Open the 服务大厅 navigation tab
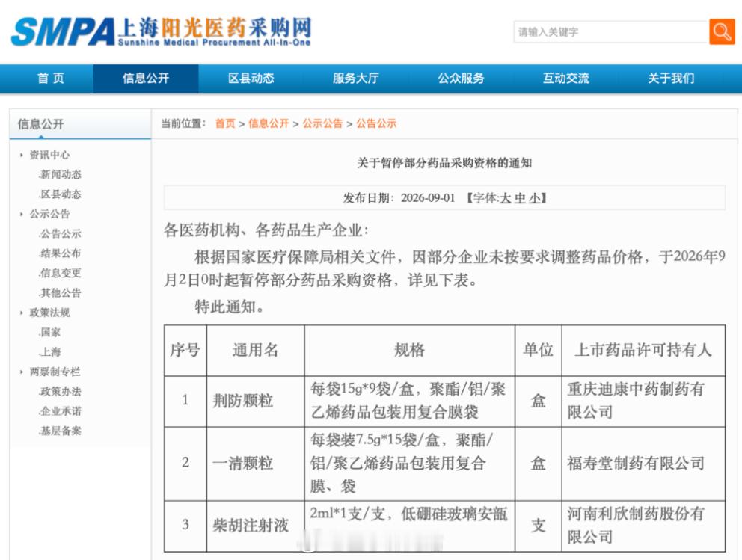The width and height of the screenshot is (742, 560). tap(356, 78)
